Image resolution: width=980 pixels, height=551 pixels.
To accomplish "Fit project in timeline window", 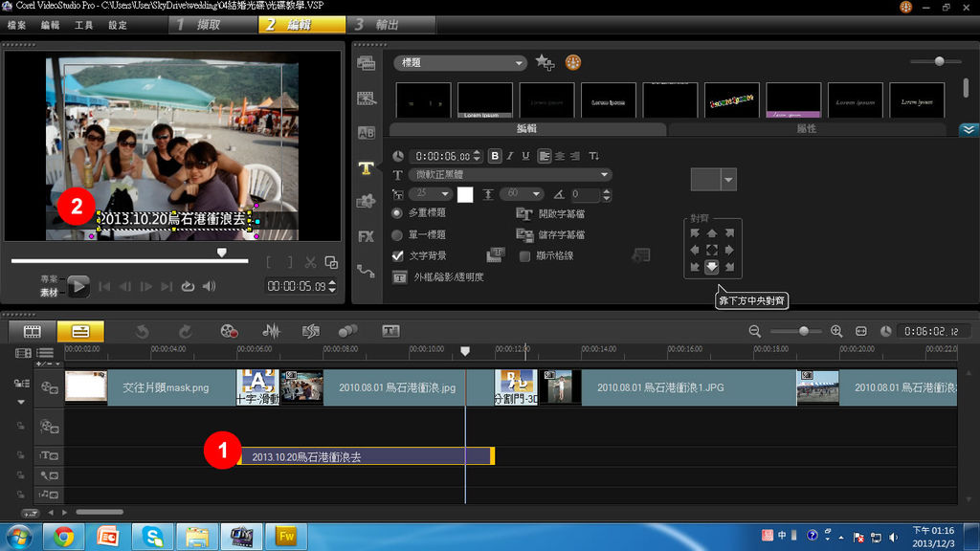I will [x=861, y=331].
